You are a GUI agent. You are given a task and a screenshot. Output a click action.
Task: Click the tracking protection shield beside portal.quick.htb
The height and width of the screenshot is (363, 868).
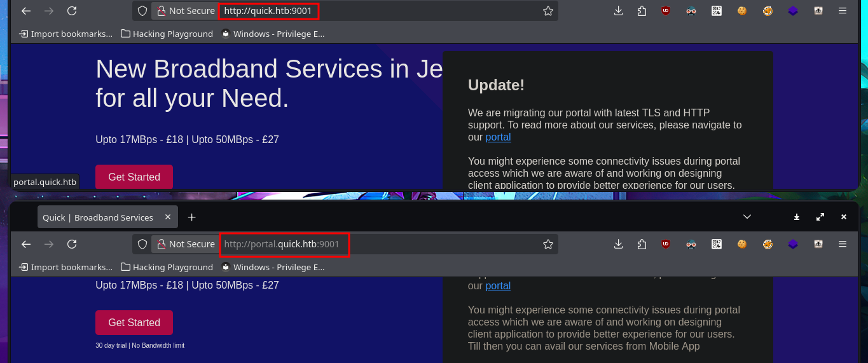(142, 244)
